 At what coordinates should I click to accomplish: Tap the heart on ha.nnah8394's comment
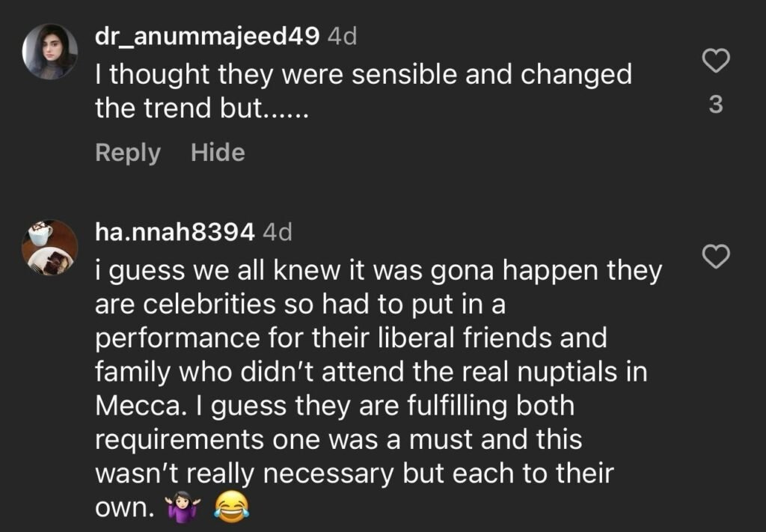pos(716,257)
